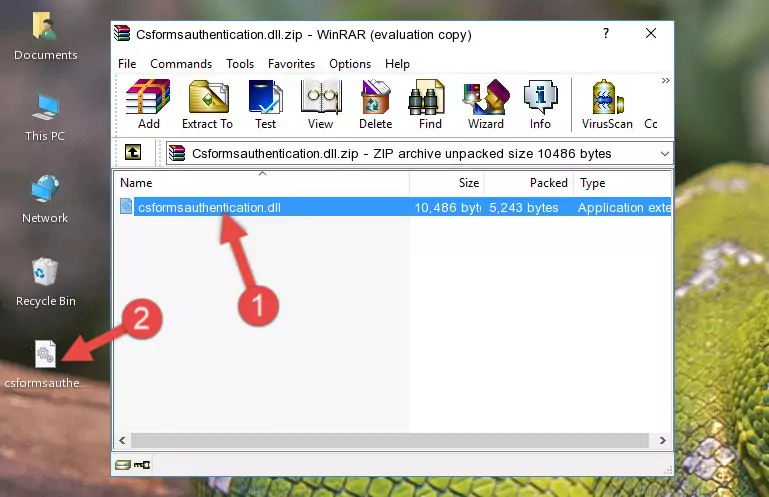The width and height of the screenshot is (769, 497).
Task: Open the View tool
Action: point(321,105)
